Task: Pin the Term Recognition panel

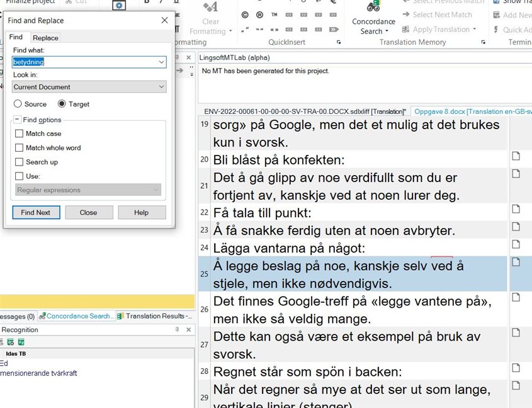Action: [177, 329]
